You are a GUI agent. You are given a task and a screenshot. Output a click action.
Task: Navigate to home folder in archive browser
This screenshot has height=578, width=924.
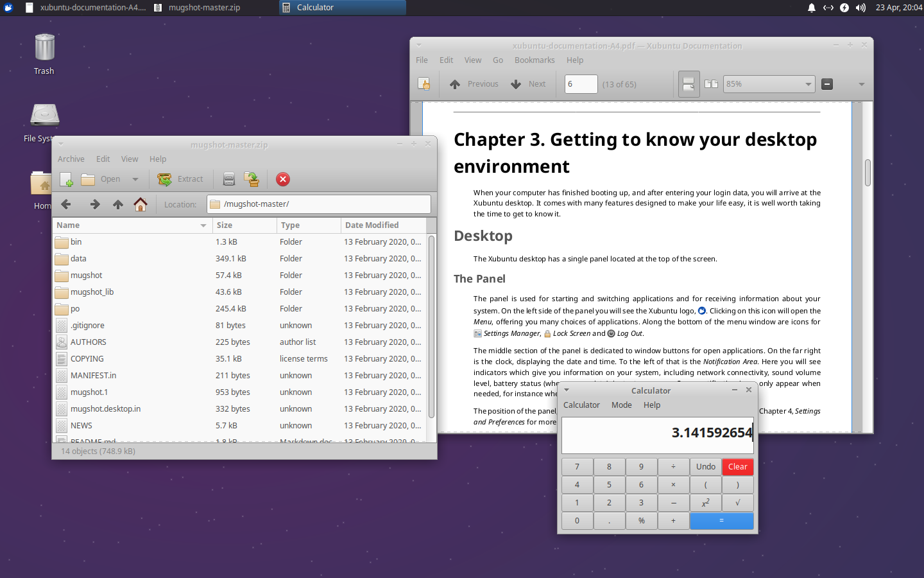141,204
